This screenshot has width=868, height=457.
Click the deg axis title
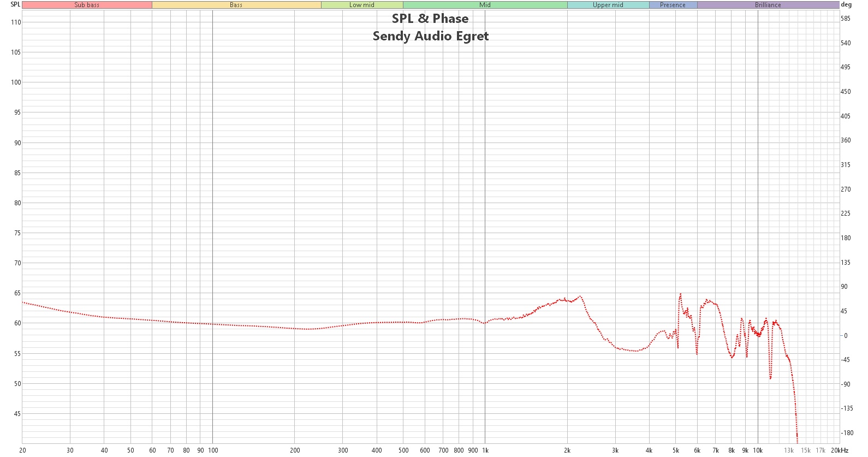(x=846, y=4)
